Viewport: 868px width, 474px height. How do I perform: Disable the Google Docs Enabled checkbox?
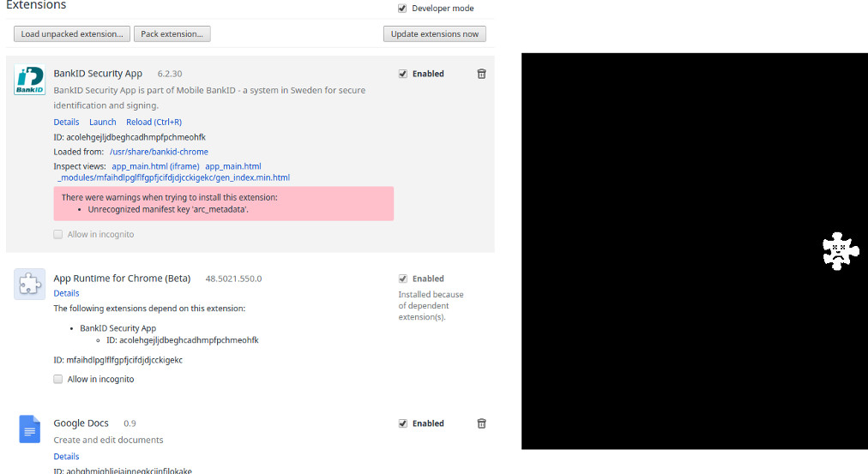402,423
